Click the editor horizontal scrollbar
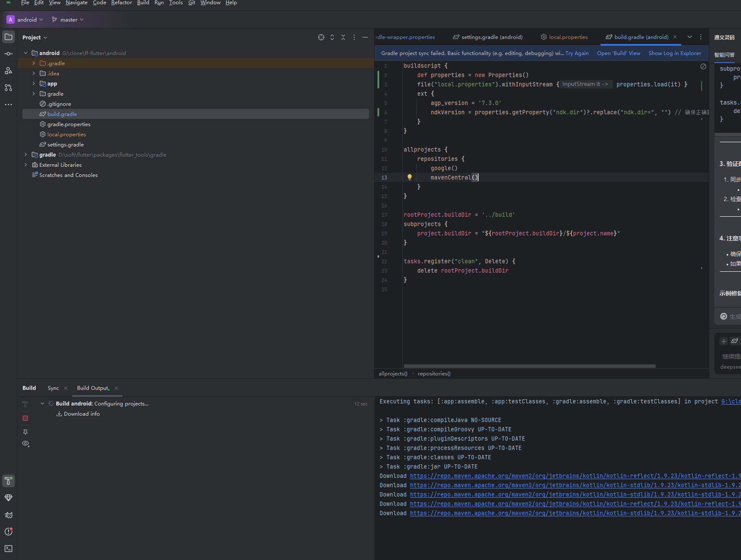 coord(529,366)
